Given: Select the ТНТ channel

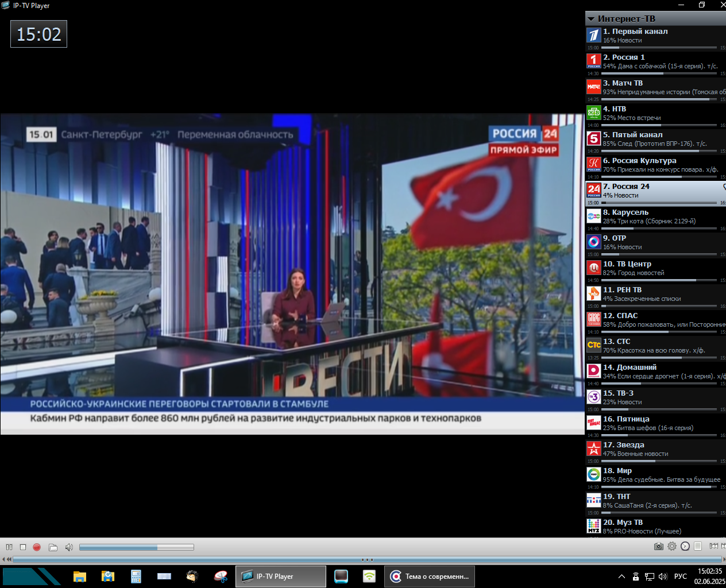Looking at the screenshot, I should (x=655, y=503).
